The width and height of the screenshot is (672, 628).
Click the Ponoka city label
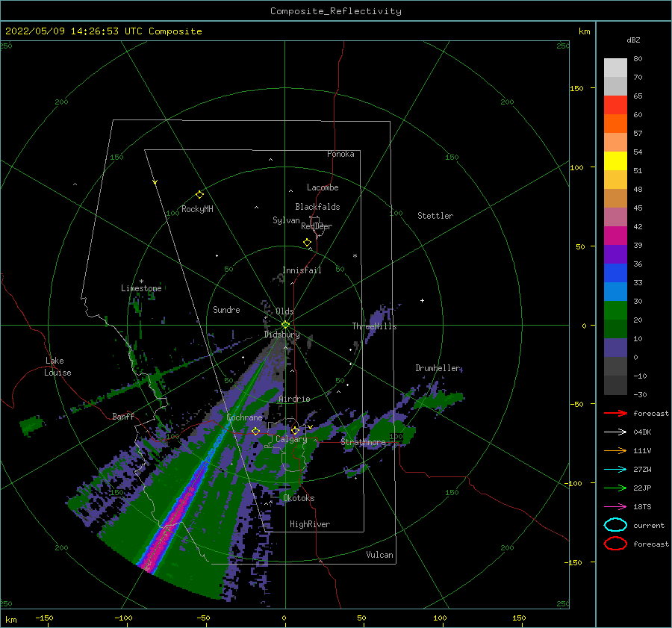[x=340, y=154]
